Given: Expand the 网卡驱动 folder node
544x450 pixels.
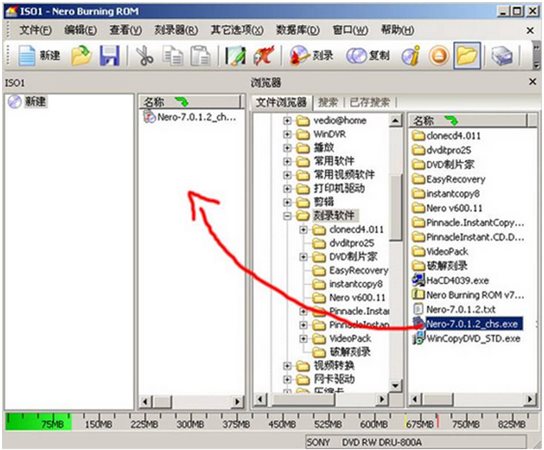Looking at the screenshot, I should pos(287,379).
